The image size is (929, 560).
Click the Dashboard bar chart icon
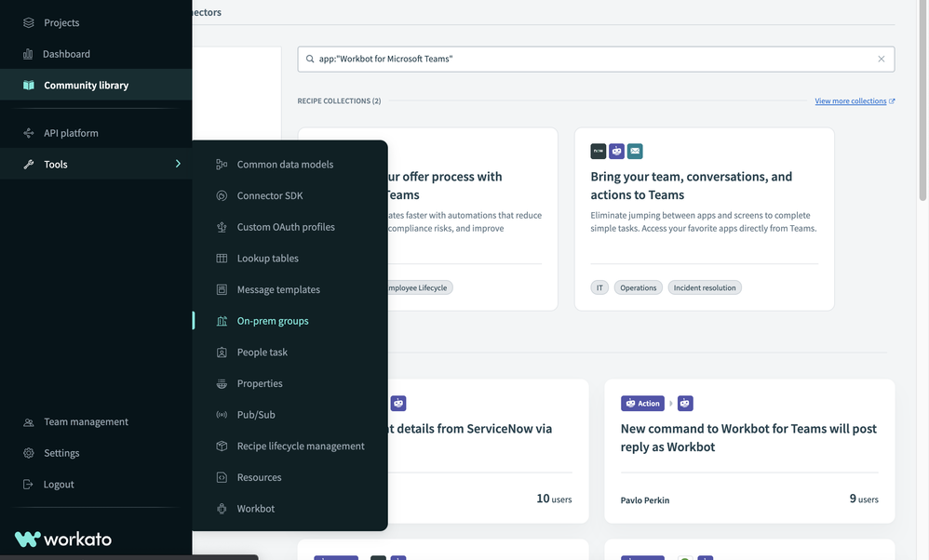point(28,54)
